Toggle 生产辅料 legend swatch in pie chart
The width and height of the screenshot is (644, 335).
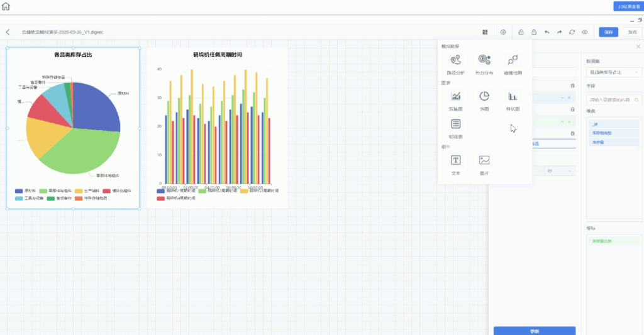(x=79, y=191)
